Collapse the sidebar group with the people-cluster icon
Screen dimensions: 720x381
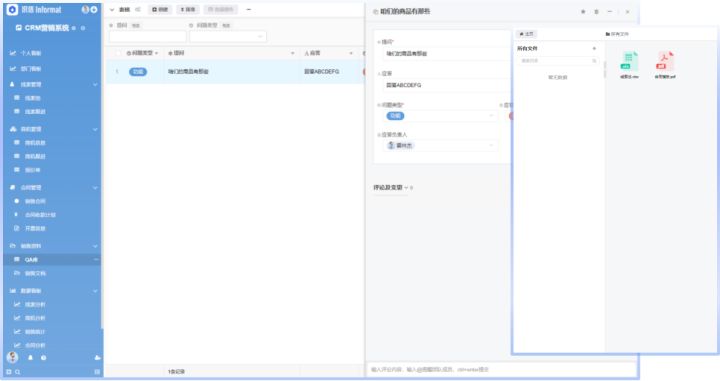[96, 129]
